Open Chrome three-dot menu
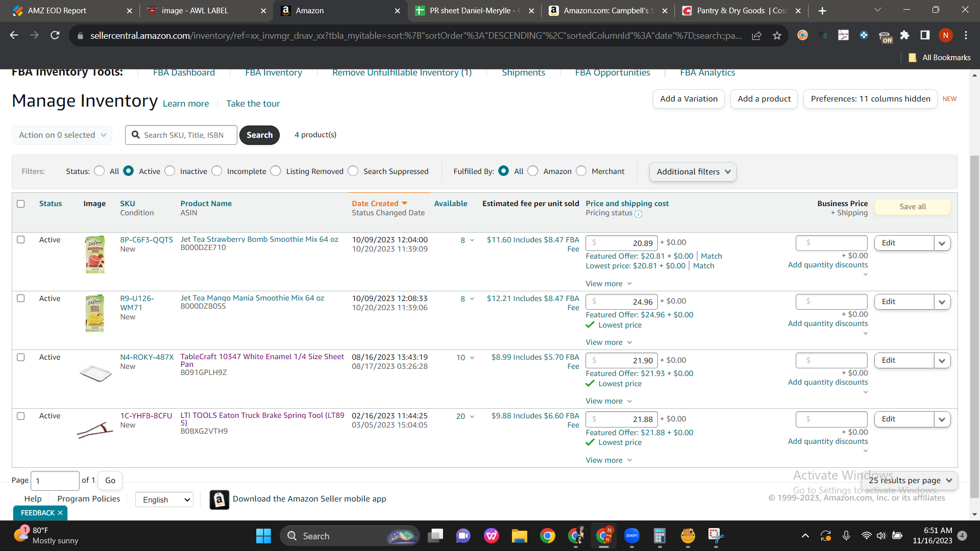980x551 pixels. [966, 35]
